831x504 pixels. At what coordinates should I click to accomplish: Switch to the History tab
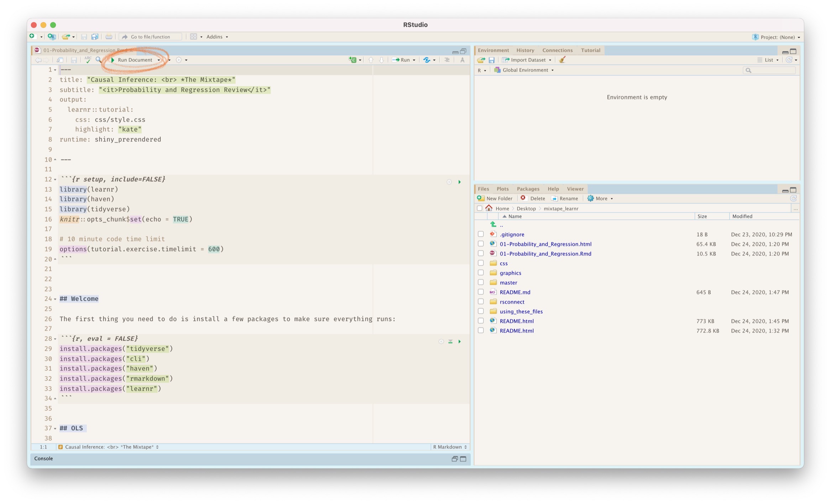pyautogui.click(x=525, y=50)
